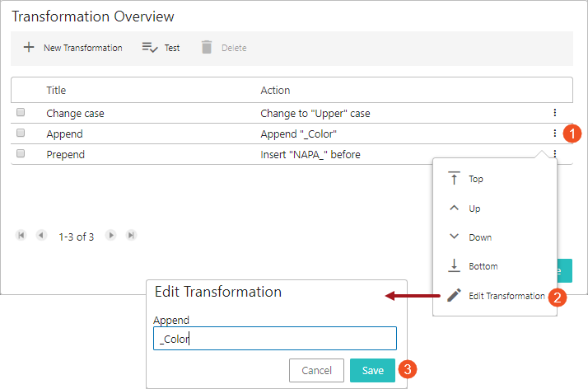Go to the next page of results

point(110,235)
